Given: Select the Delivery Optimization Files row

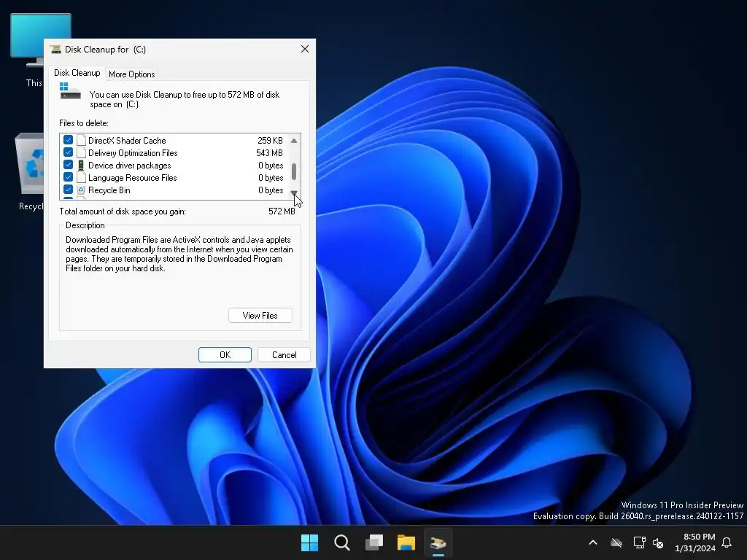Looking at the screenshot, I should click(175, 153).
